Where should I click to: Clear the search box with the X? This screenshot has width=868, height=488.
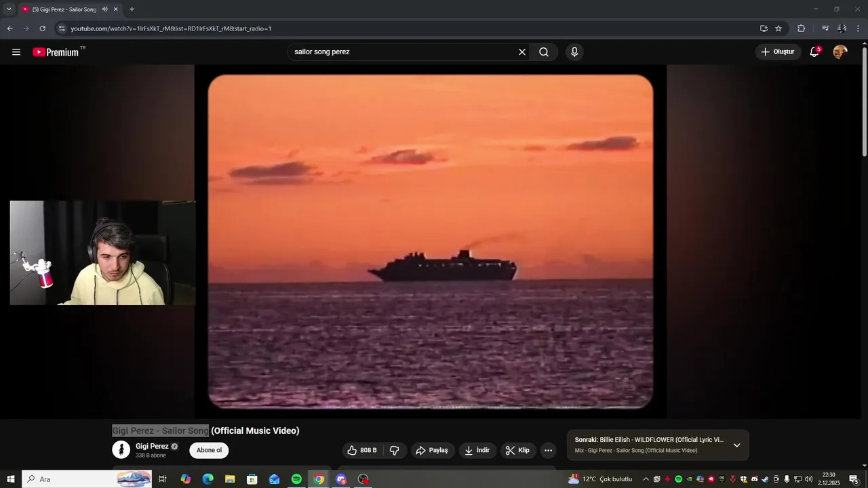point(522,52)
